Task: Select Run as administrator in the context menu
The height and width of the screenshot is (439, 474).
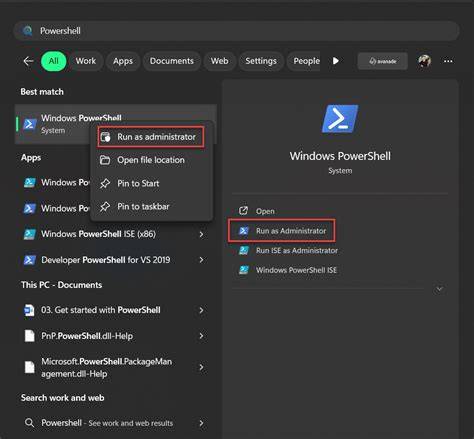Action: coord(151,137)
